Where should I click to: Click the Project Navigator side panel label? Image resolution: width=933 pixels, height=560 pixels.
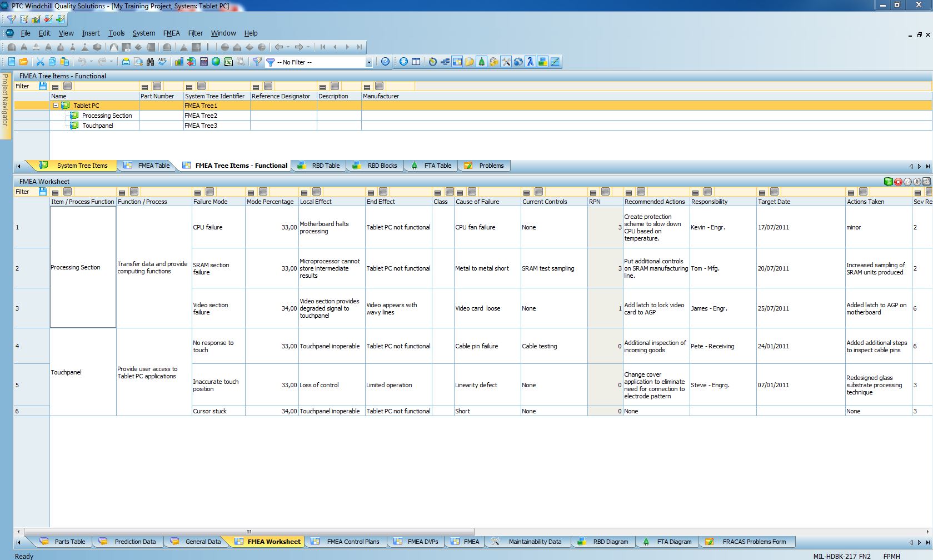point(5,99)
